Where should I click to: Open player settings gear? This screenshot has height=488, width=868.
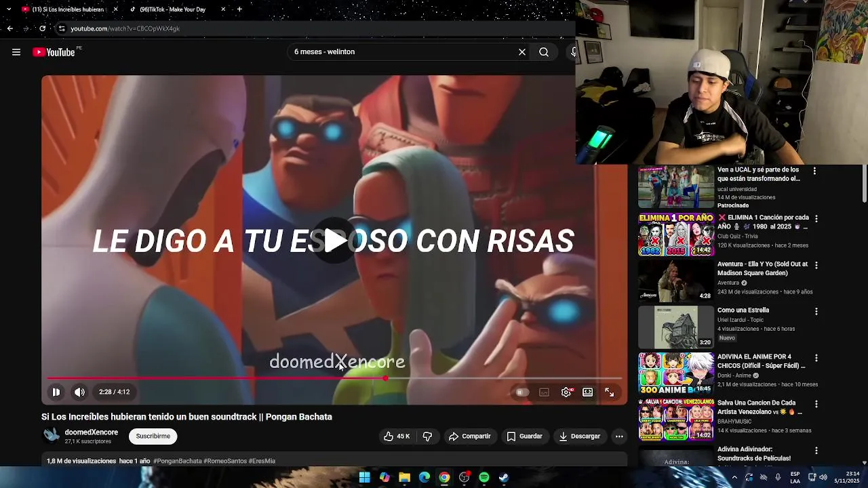click(x=566, y=392)
